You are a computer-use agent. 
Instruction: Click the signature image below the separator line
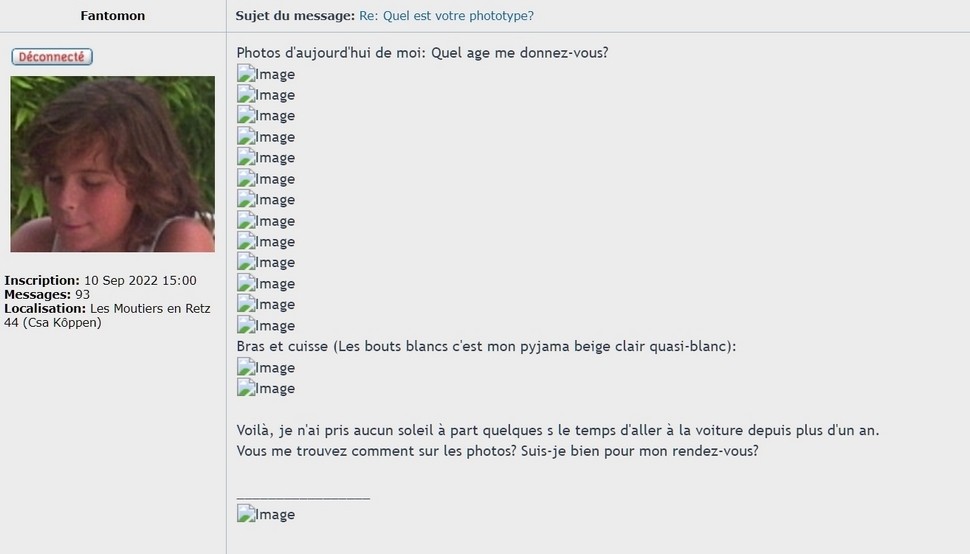point(266,515)
